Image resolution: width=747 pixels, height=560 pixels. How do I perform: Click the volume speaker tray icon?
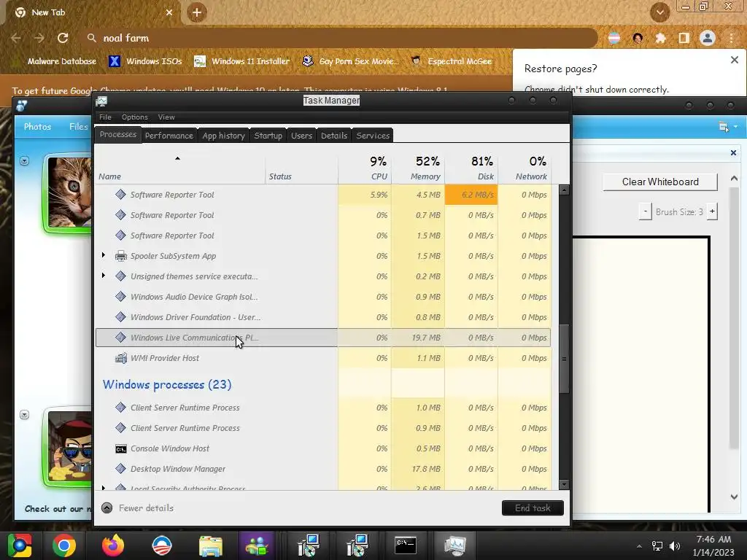click(675, 546)
